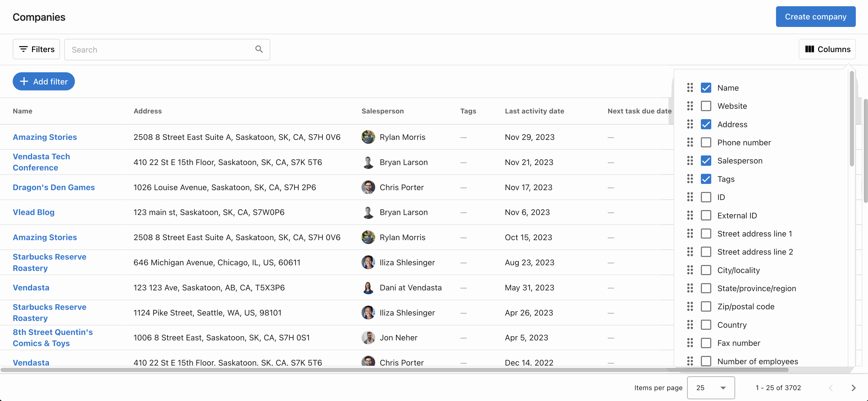This screenshot has height=401, width=868.
Task: Sort by Last activity date header
Action: [x=535, y=111]
